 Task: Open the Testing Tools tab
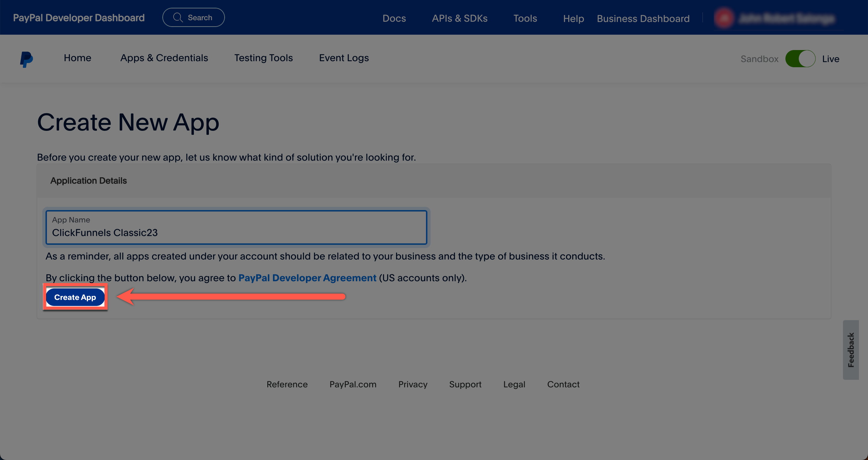(263, 58)
